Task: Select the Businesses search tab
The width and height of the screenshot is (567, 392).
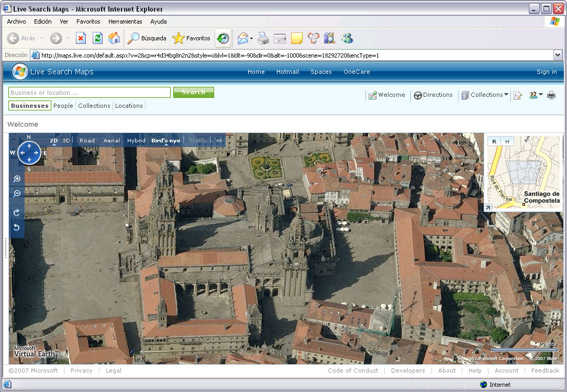Action: pos(30,106)
